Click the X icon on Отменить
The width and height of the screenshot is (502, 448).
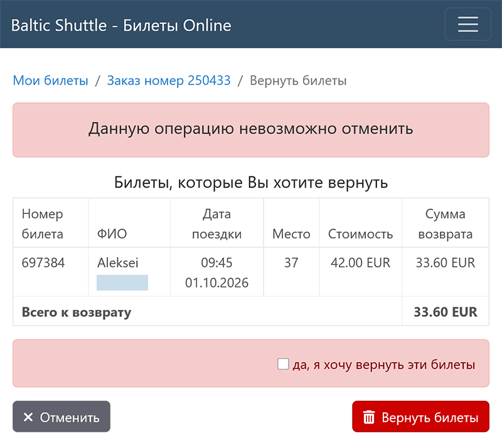coord(28,417)
